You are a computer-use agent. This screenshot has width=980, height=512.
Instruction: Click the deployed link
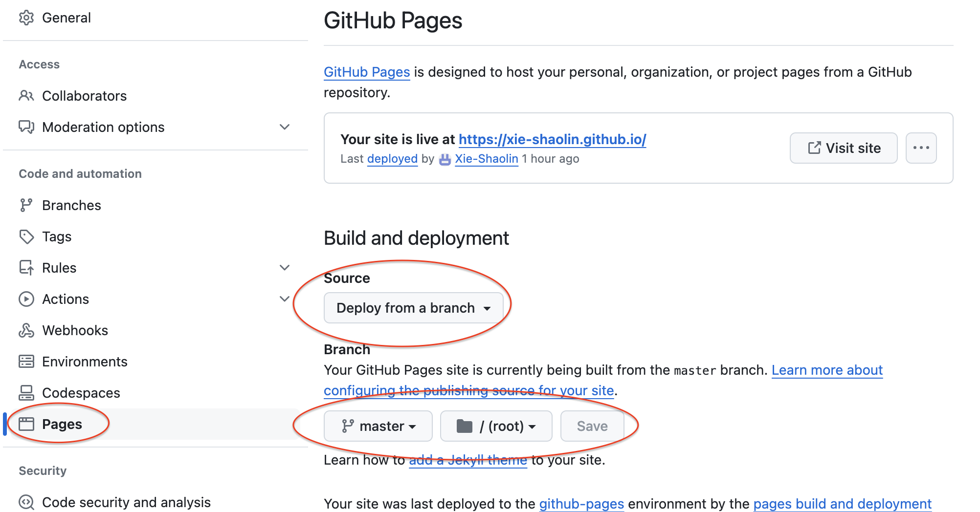[392, 159]
